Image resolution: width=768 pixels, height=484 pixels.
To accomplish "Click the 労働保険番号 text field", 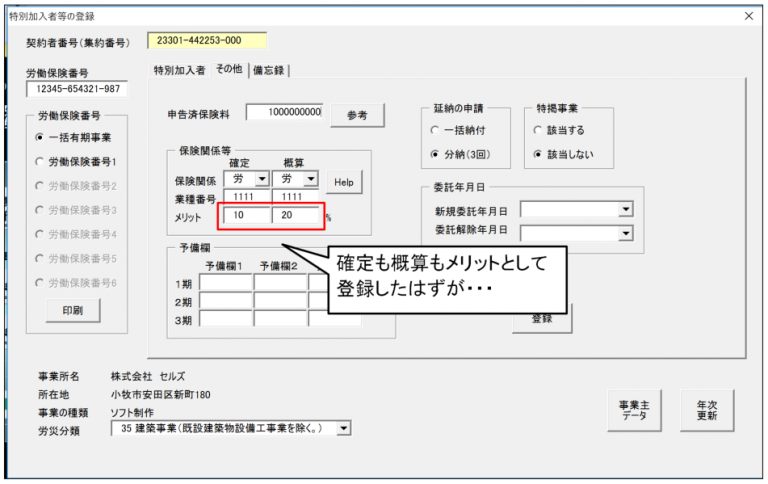I will (77, 89).
